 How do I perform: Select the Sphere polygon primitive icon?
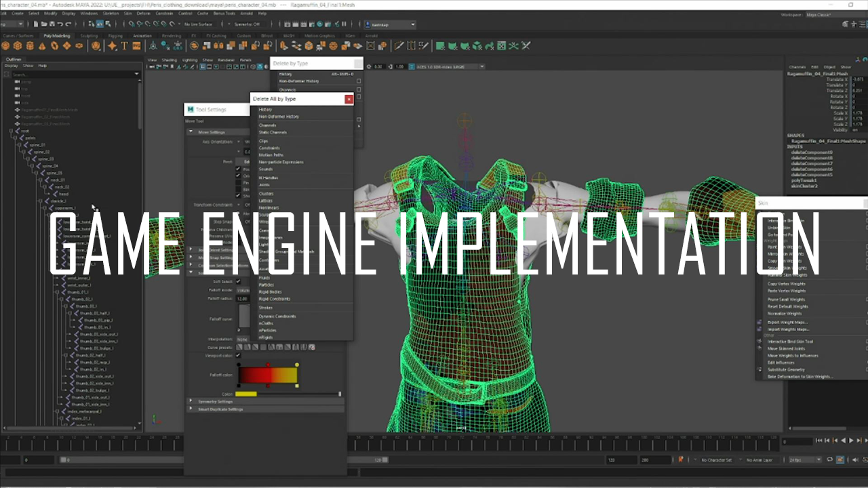coord(5,45)
